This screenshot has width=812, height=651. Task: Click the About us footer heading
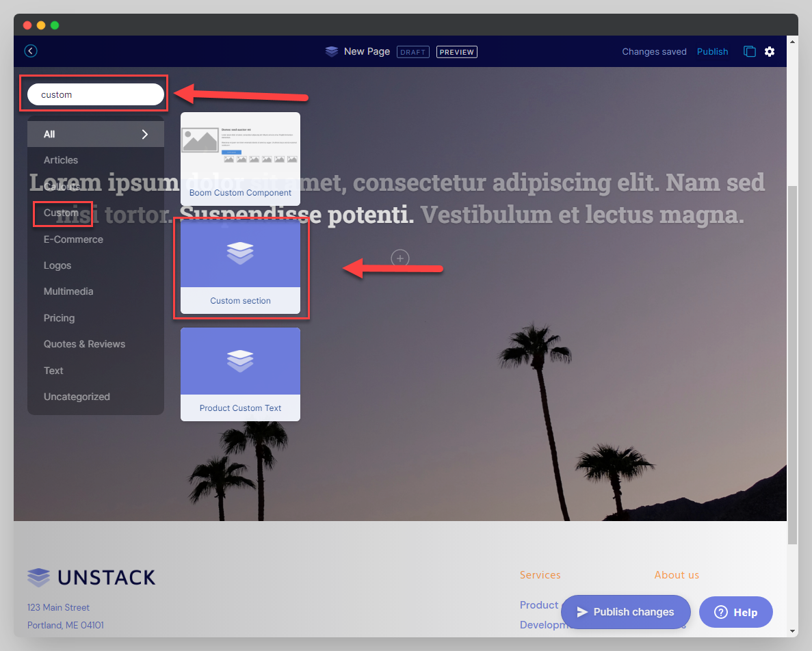click(677, 575)
